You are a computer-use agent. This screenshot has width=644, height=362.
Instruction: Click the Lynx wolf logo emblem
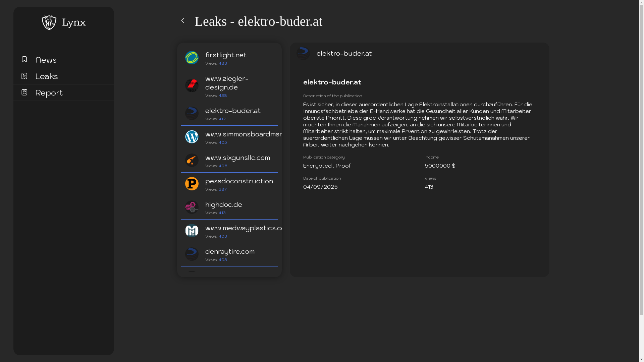[x=49, y=22]
